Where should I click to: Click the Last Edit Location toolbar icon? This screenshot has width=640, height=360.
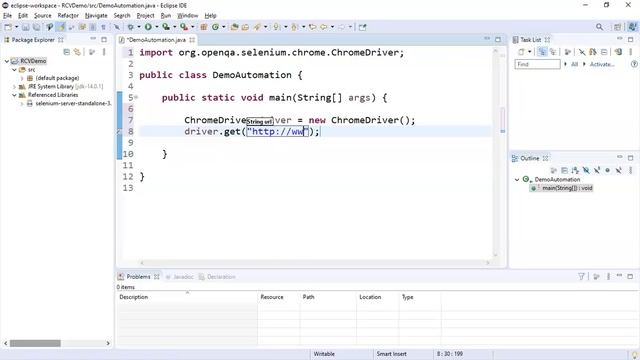(x=313, y=27)
